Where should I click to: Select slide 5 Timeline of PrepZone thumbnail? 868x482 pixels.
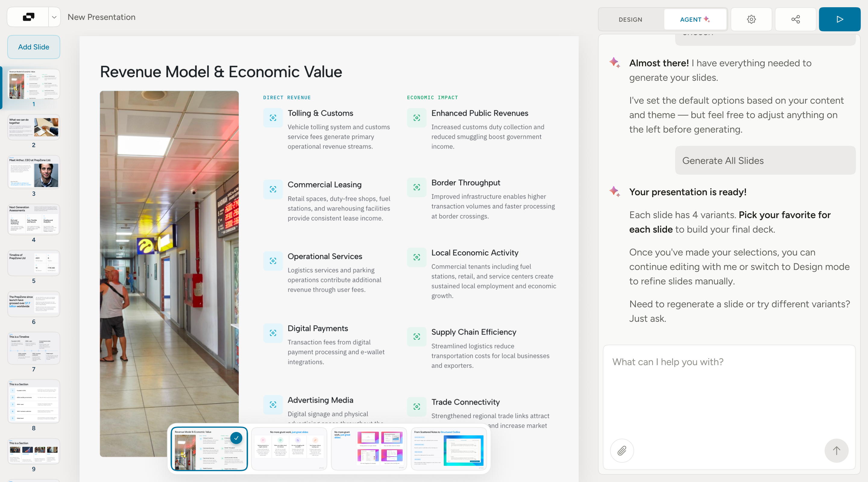(x=34, y=263)
